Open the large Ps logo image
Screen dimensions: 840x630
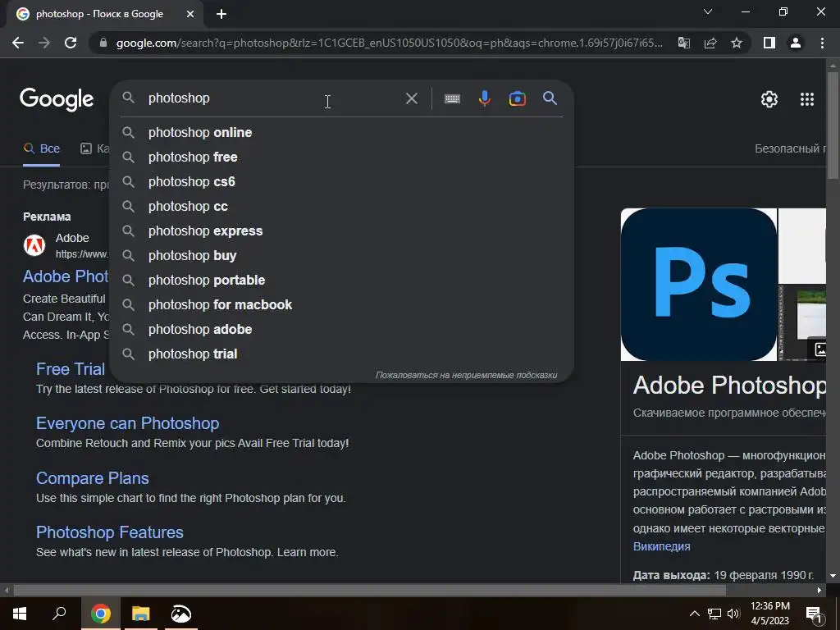(699, 285)
